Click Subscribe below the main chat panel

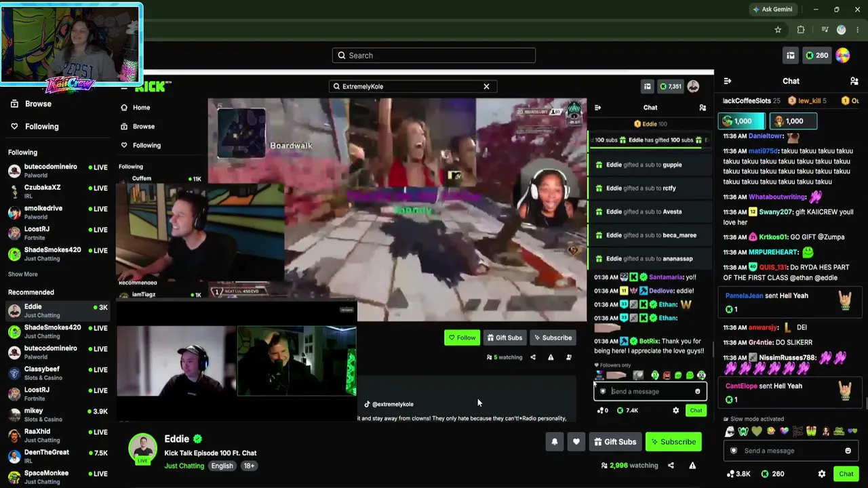[x=673, y=442]
